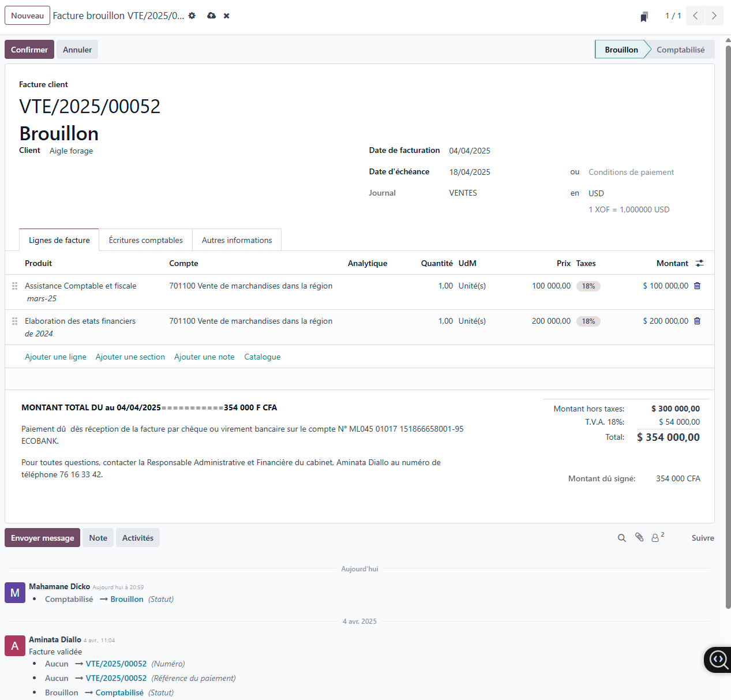Click quantity 1,00 of Elaboration line
The image size is (731, 700).
point(445,321)
